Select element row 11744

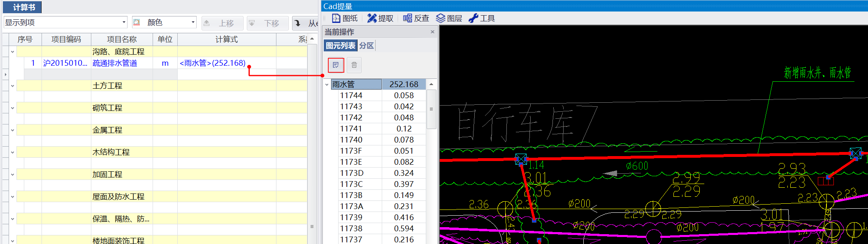[382, 95]
